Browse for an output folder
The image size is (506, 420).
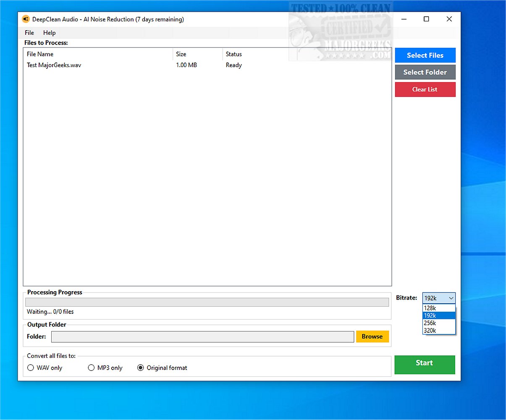click(x=372, y=337)
